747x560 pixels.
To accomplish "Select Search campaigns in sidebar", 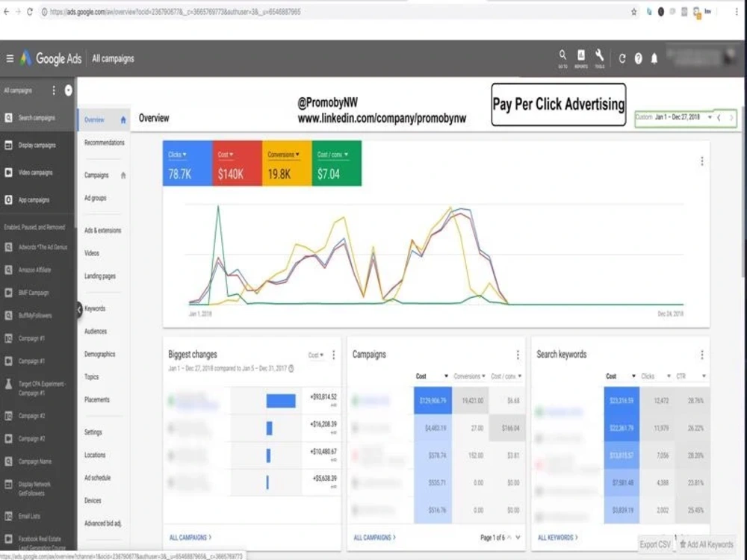I will click(x=37, y=118).
